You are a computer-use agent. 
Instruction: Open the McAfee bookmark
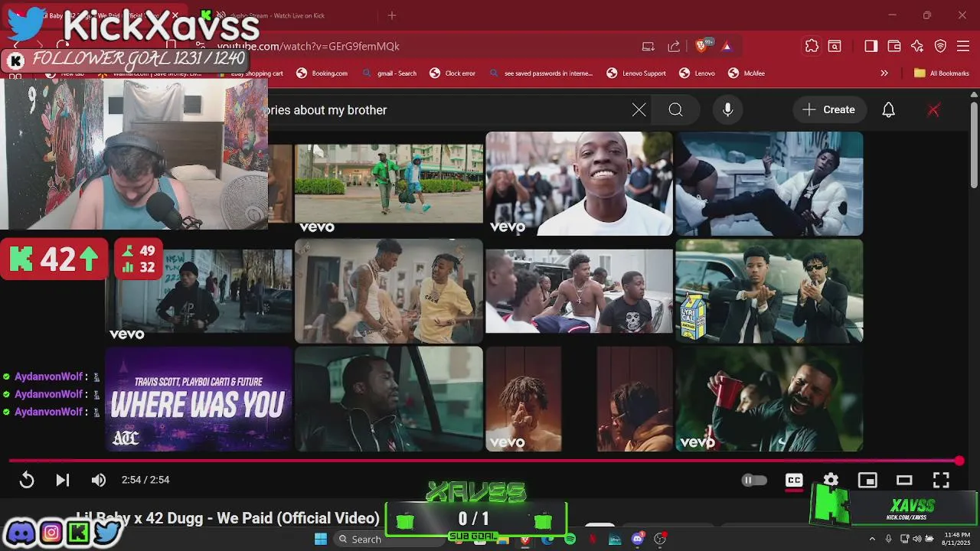746,73
